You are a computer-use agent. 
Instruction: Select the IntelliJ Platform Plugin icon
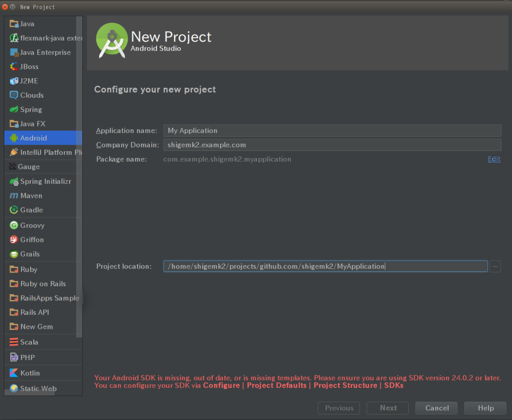click(x=13, y=152)
